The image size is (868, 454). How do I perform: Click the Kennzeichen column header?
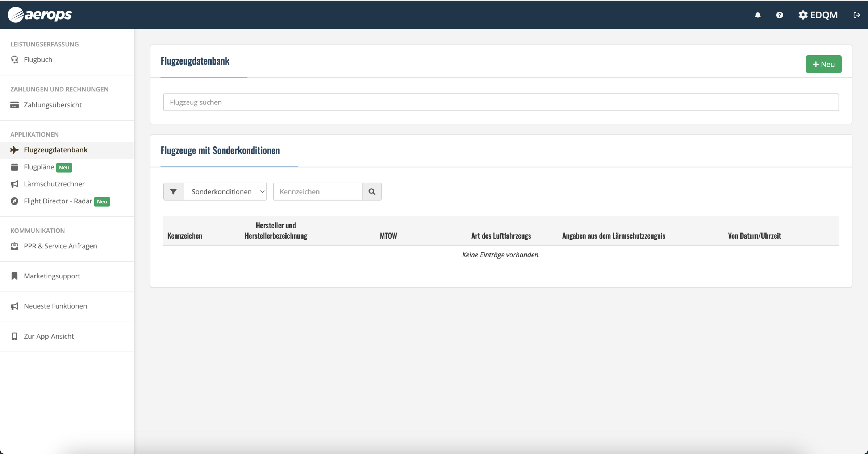pyautogui.click(x=185, y=236)
